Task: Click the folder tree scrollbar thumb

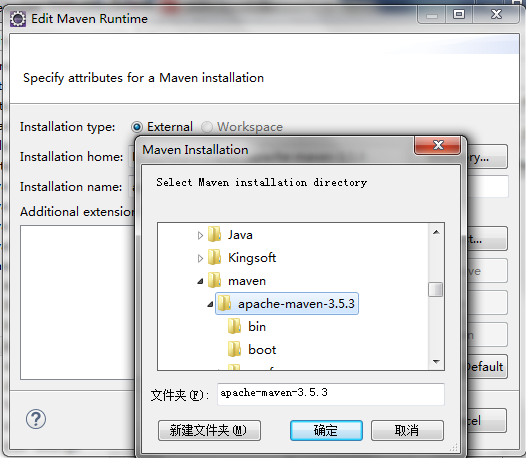Action: coord(435,290)
